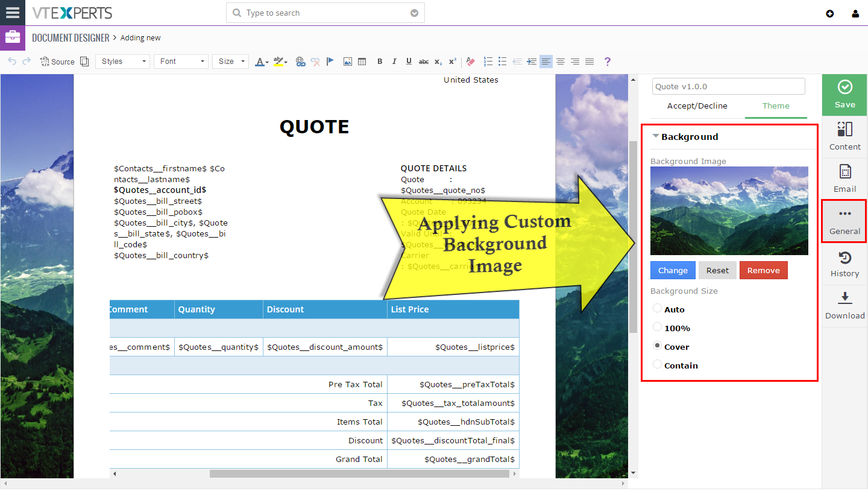This screenshot has width=868, height=503.
Task: Click the List Price column header
Action: pos(453,309)
